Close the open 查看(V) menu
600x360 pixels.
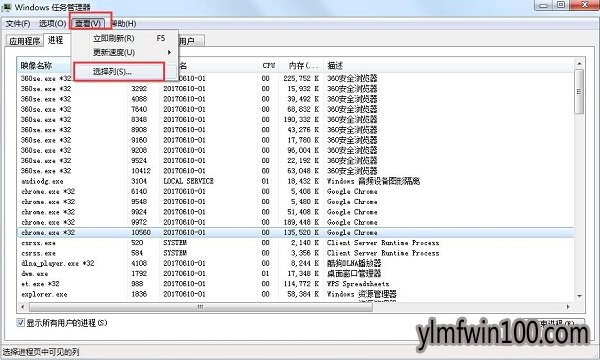click(x=88, y=24)
